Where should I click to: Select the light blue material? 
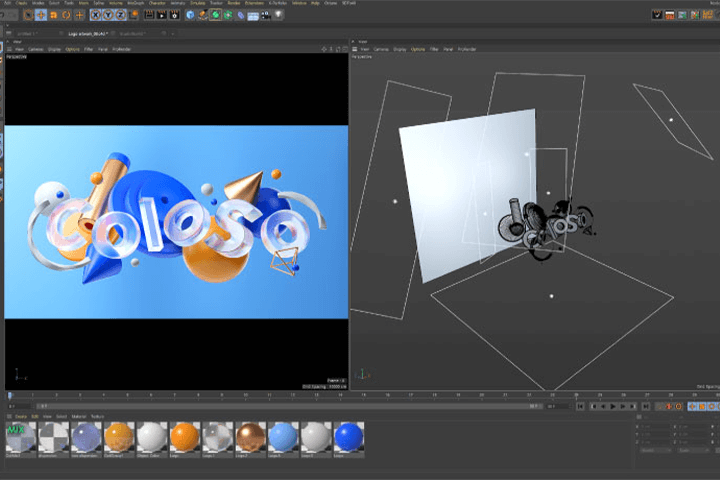click(x=283, y=440)
